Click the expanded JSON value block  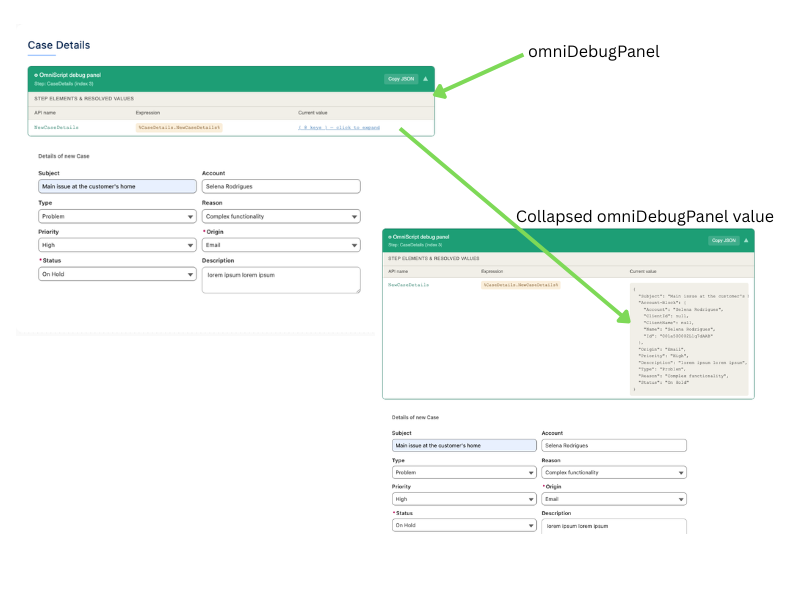[x=689, y=339]
